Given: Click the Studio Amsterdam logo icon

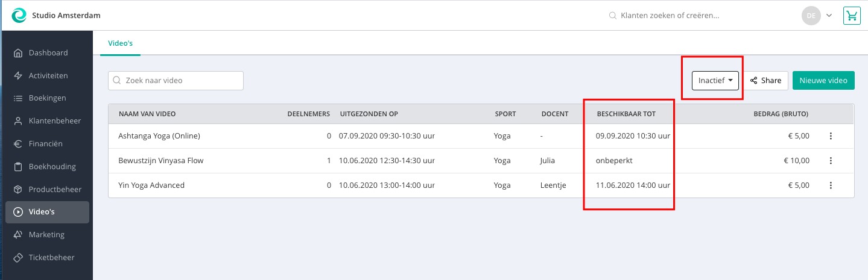Looking at the screenshot, I should coord(19,15).
